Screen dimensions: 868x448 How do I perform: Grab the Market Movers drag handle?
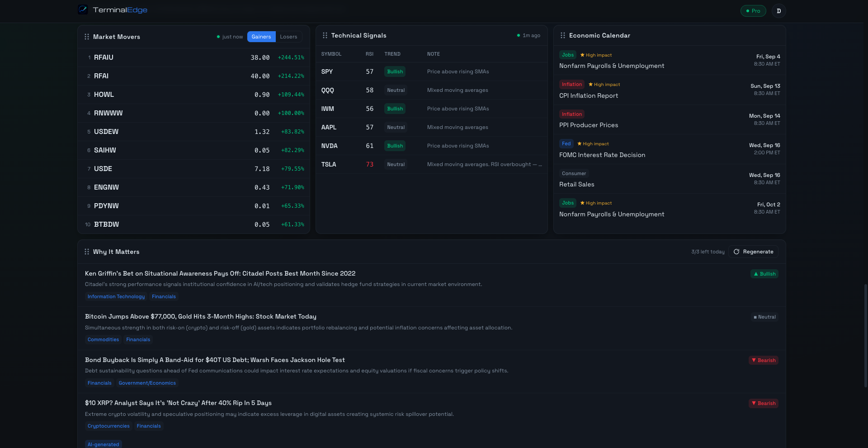87,37
